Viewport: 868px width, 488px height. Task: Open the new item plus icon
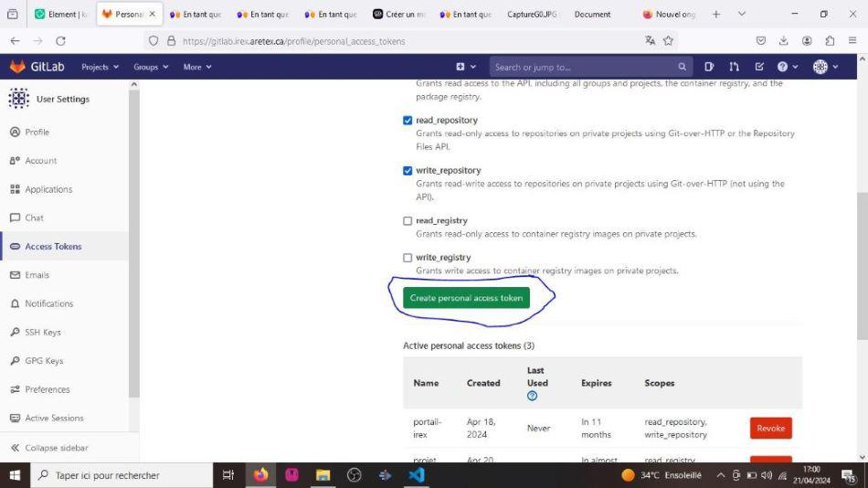point(460,67)
